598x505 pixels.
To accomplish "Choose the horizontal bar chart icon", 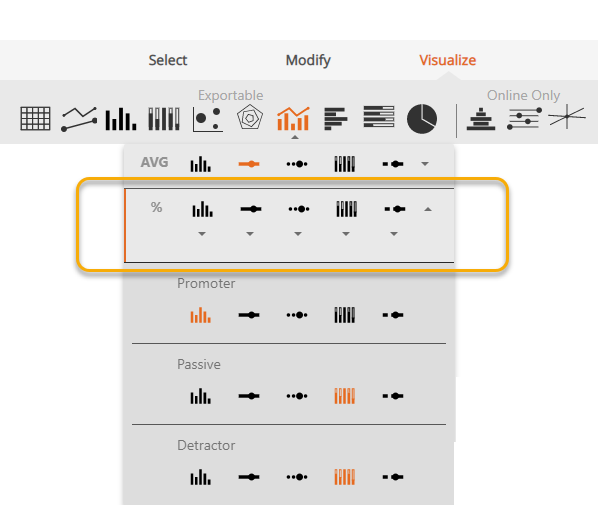I will tap(336, 119).
